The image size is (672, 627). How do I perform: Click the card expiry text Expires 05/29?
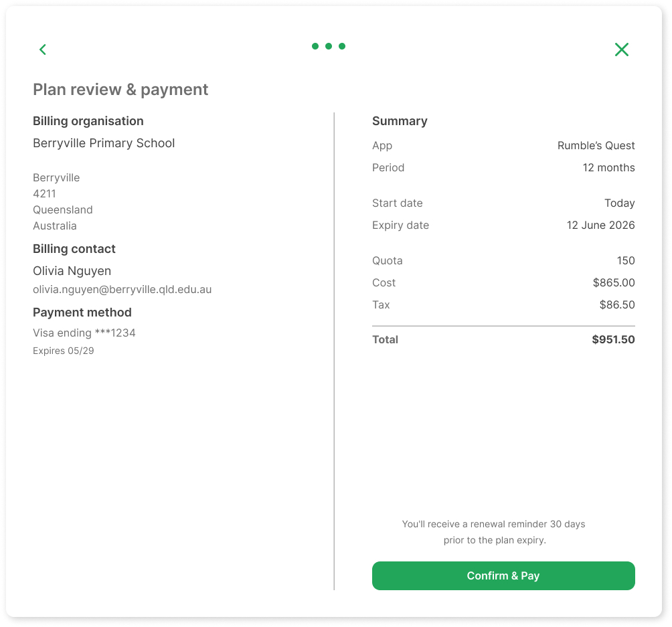[63, 351]
